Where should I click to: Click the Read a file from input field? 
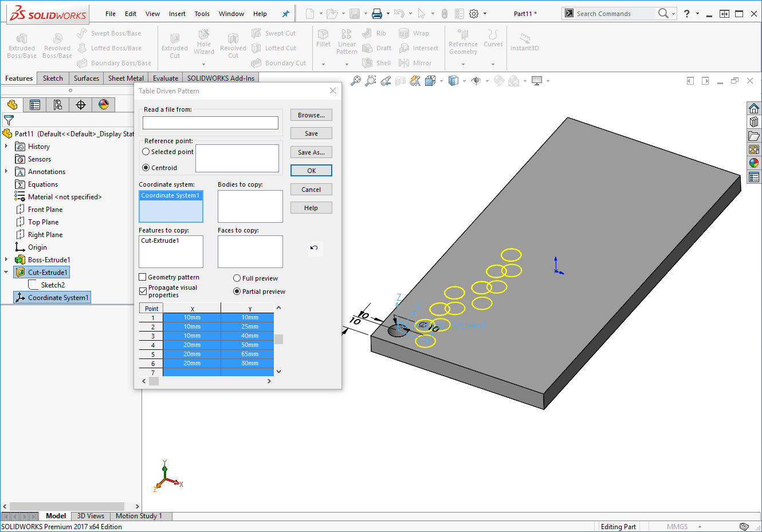[210, 123]
